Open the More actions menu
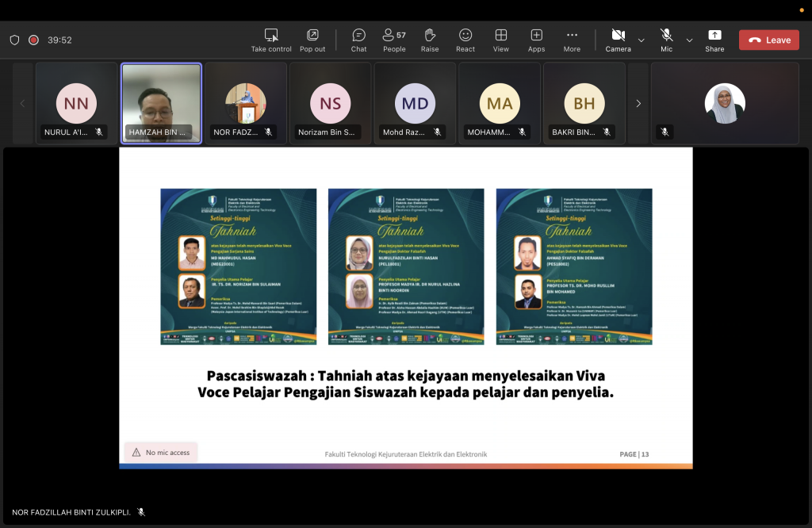This screenshot has width=812, height=528. coord(572,40)
